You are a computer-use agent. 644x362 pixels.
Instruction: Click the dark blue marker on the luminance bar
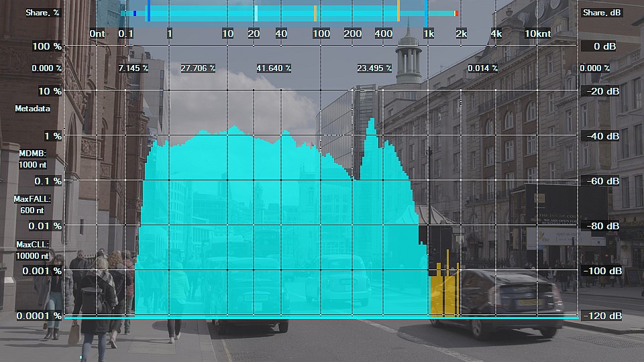(135, 13)
